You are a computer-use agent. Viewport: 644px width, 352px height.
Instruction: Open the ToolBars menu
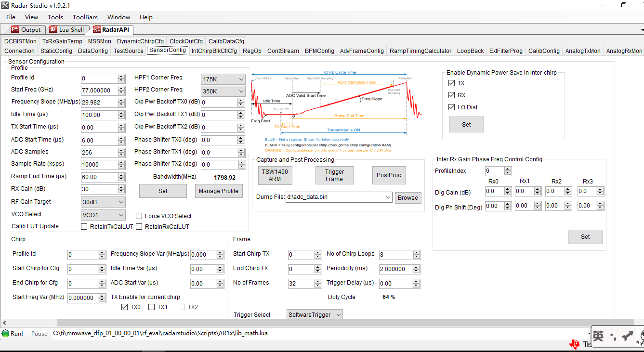(x=85, y=17)
